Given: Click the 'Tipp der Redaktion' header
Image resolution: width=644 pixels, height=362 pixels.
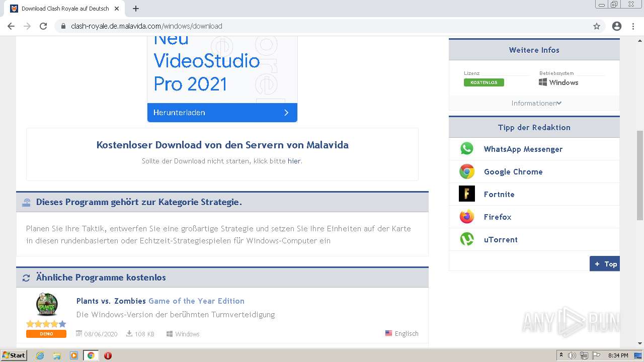Looking at the screenshot, I should click(534, 127).
